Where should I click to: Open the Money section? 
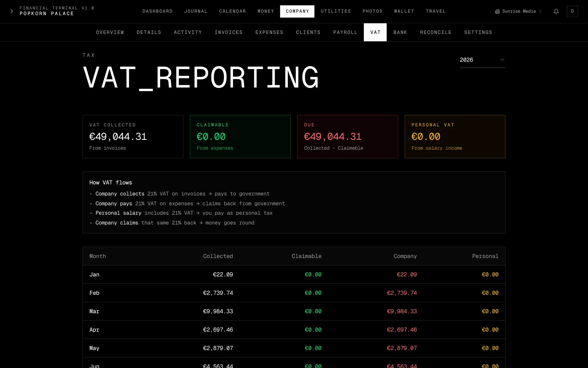click(266, 11)
